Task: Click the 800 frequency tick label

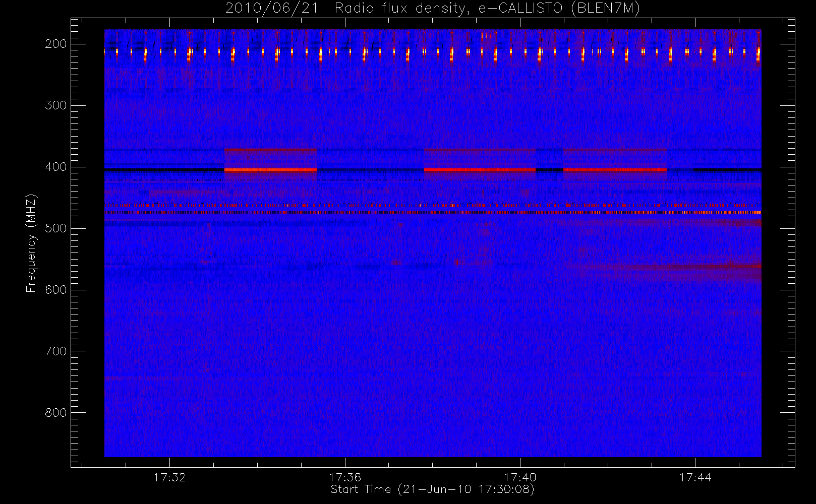Action: (56, 413)
